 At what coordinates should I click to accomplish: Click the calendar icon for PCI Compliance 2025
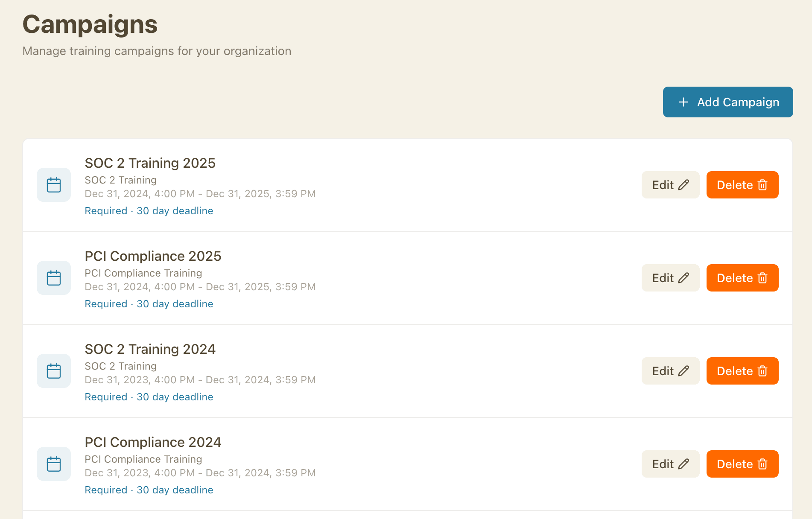(53, 277)
